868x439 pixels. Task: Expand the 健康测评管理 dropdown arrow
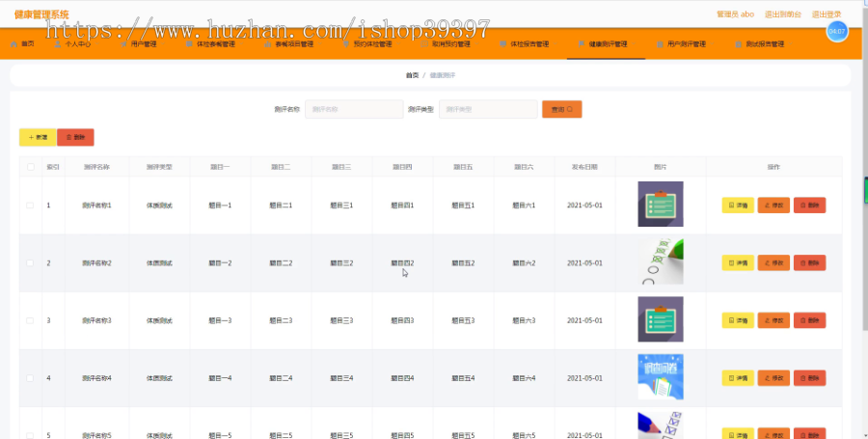click(x=632, y=43)
